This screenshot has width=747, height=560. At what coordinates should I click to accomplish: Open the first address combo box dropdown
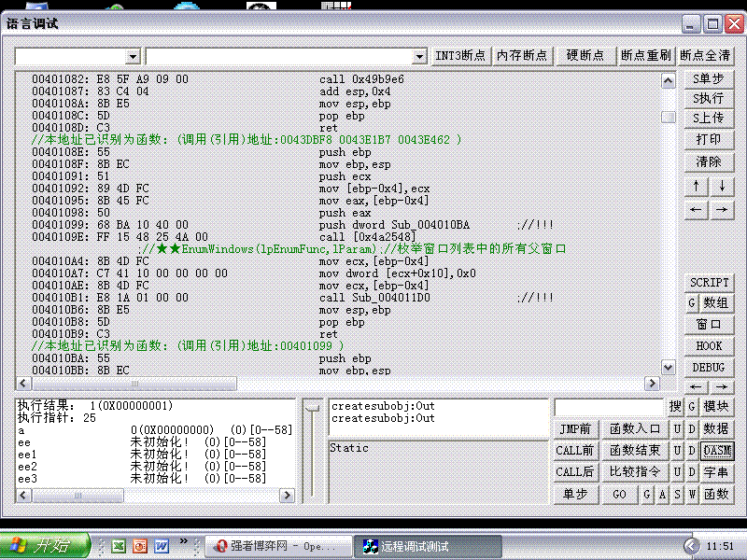tap(133, 57)
